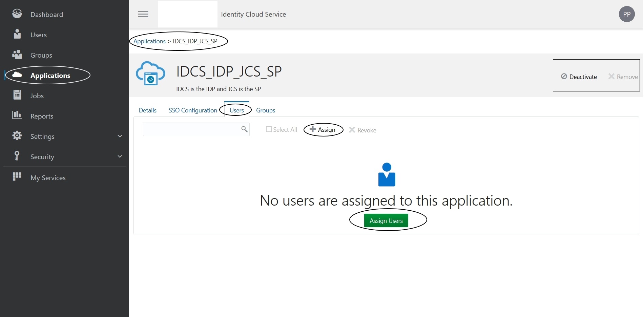
Task: Go to Users in the sidebar
Action: [39, 35]
